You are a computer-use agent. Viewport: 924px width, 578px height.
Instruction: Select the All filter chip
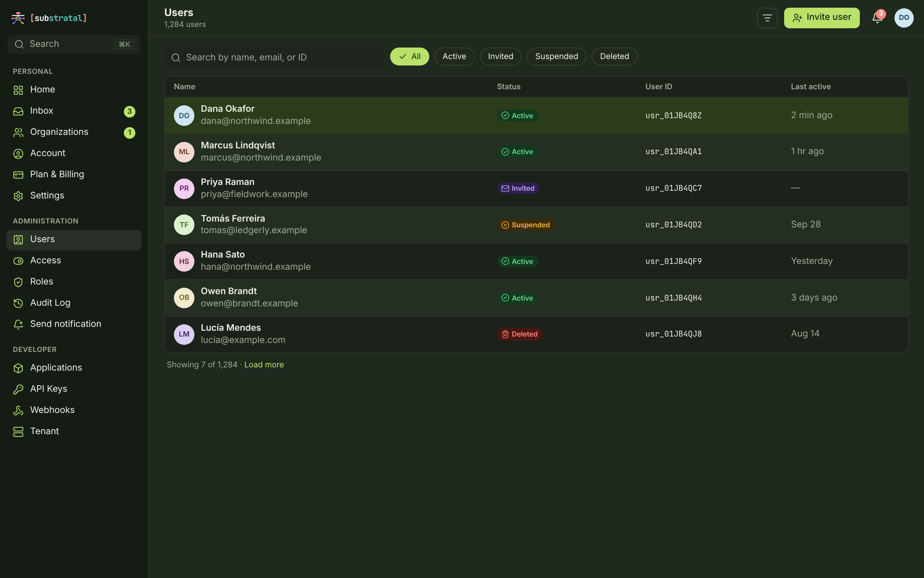[x=409, y=57]
